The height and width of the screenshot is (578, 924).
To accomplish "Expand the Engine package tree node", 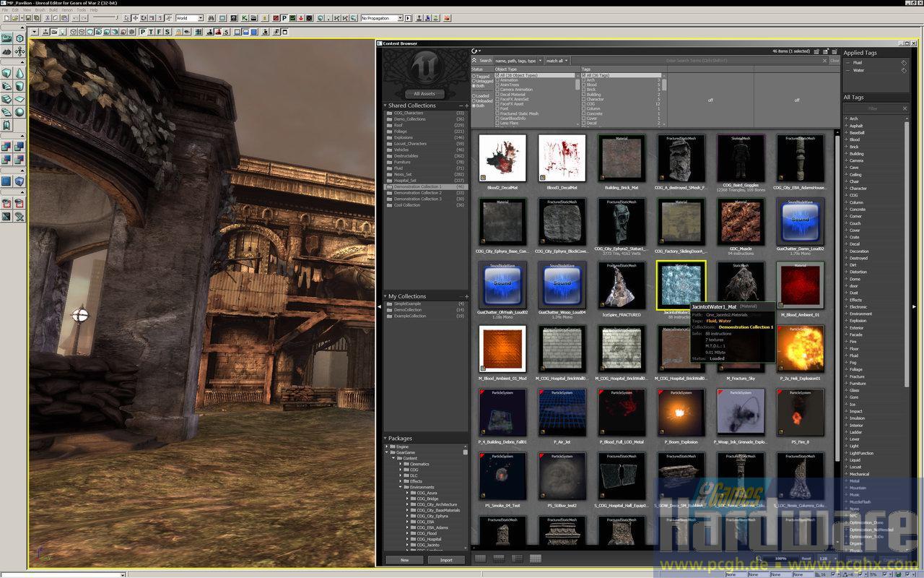I will 387,447.
